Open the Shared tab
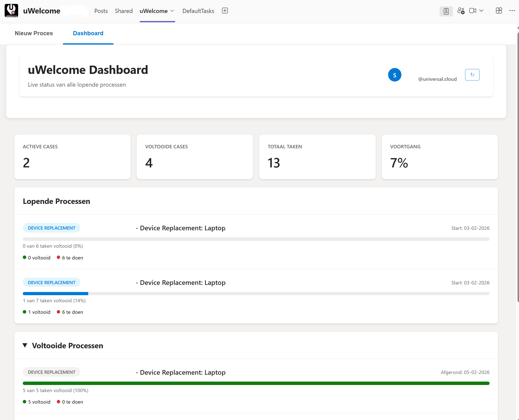 124,11
